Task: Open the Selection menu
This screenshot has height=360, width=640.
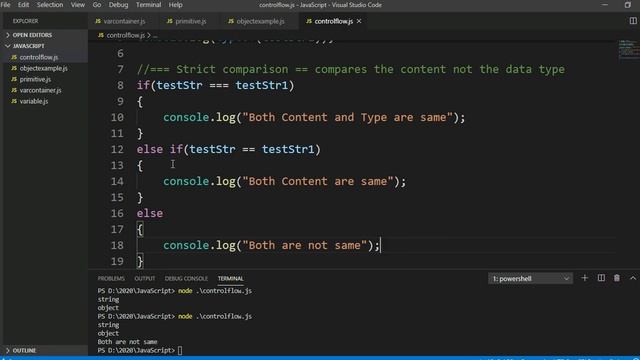Action: pos(50,5)
